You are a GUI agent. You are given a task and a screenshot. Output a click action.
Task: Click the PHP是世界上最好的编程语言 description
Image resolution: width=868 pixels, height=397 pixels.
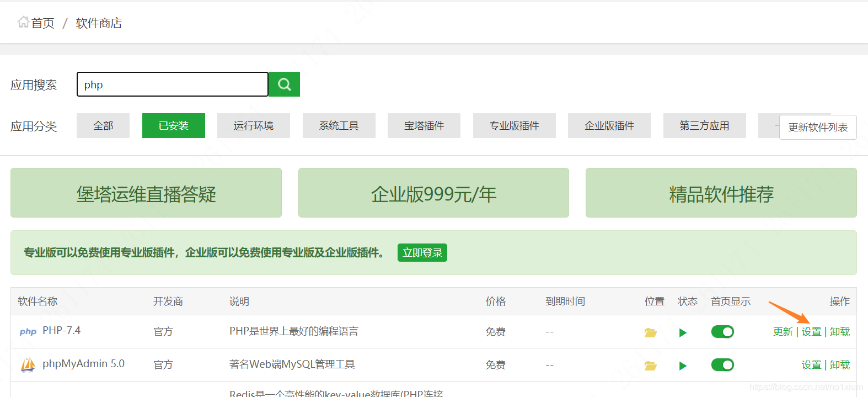294,331
